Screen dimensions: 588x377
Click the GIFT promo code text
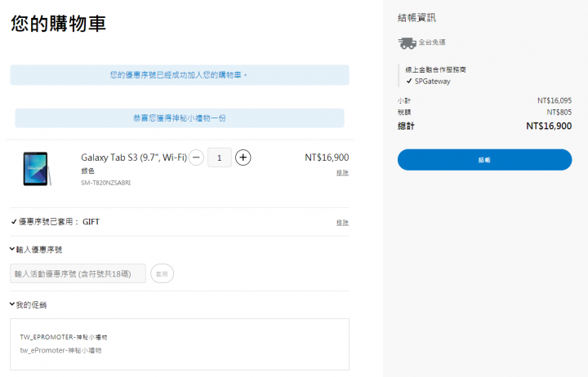pyautogui.click(x=91, y=222)
